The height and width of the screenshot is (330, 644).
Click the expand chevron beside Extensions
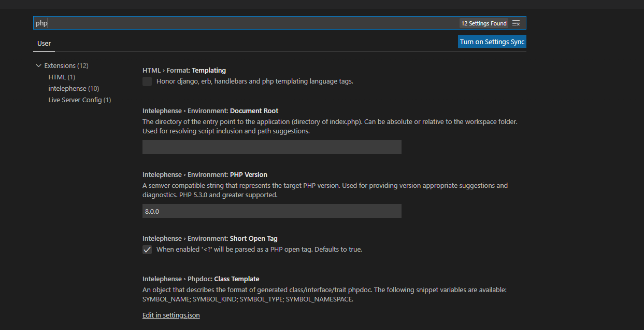coord(38,65)
